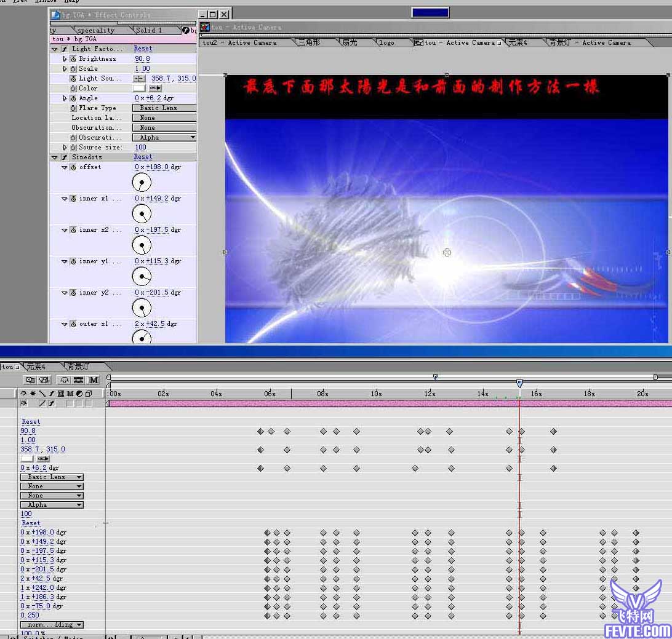
Task: Open the tou2 - Active Camera tab
Action: pyautogui.click(x=239, y=43)
